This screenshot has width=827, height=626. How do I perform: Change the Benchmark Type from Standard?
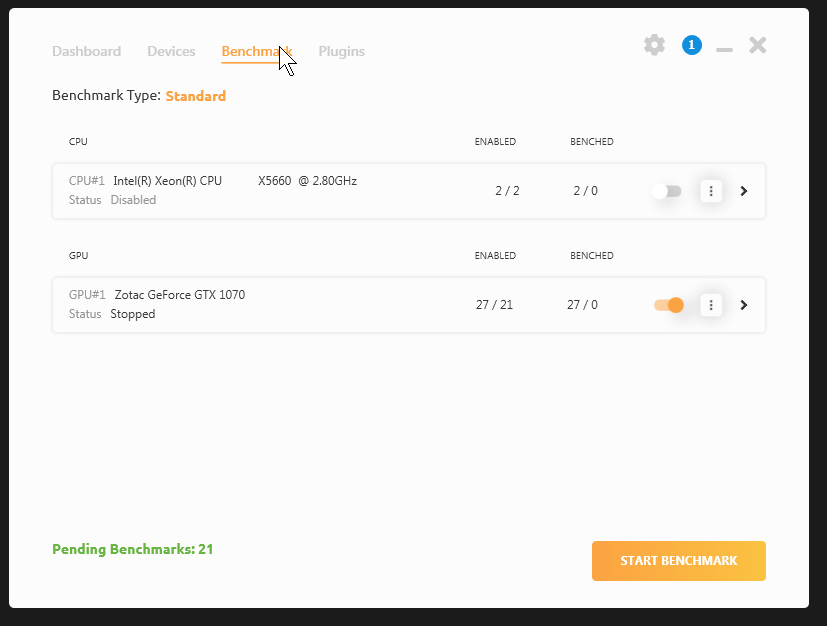click(x=195, y=96)
